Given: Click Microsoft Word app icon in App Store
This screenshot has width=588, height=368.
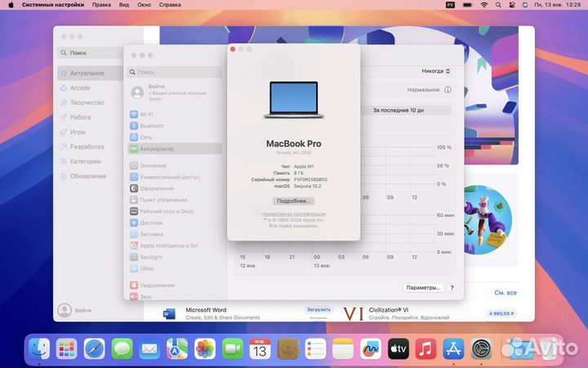Looking at the screenshot, I should click(x=169, y=313).
